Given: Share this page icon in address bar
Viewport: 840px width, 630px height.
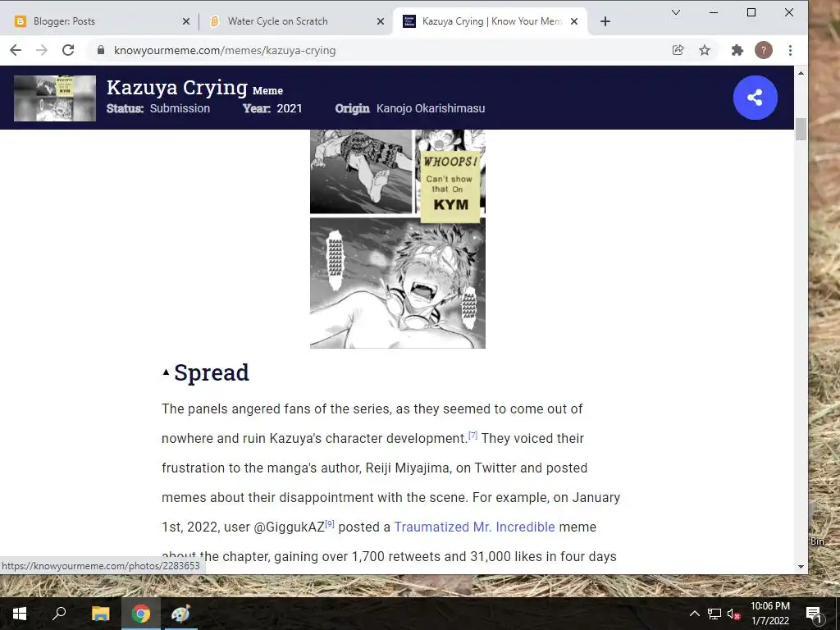Looking at the screenshot, I should [x=678, y=50].
